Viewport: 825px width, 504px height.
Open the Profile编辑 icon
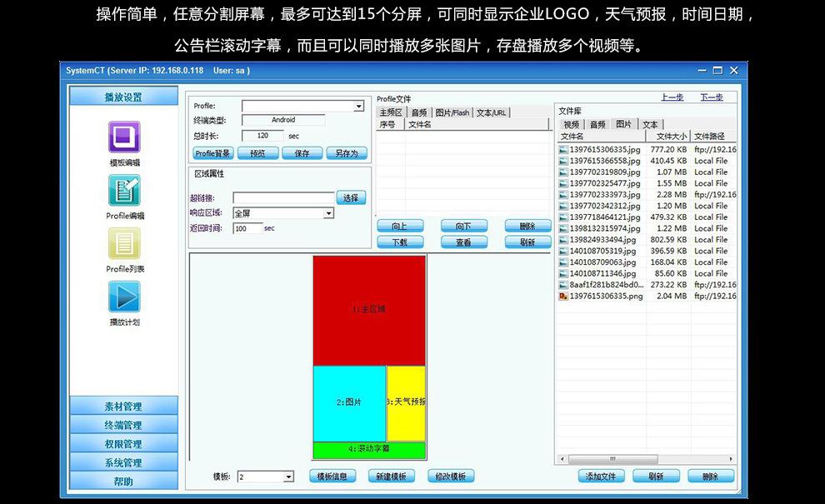coord(124,190)
